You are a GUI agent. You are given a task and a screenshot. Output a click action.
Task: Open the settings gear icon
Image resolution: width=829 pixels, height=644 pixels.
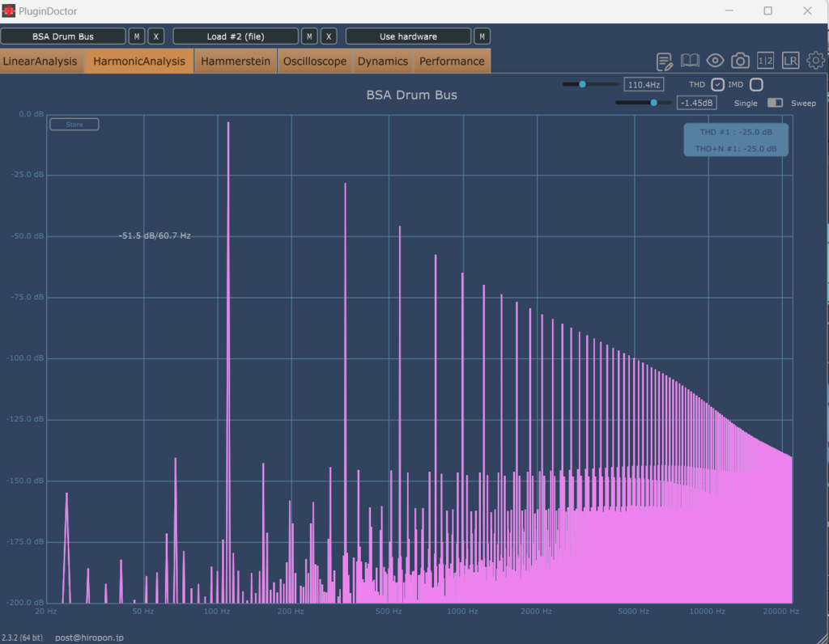click(815, 60)
